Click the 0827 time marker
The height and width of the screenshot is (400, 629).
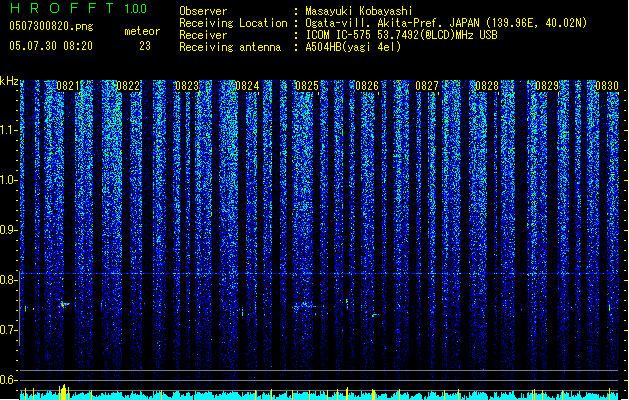click(427, 86)
